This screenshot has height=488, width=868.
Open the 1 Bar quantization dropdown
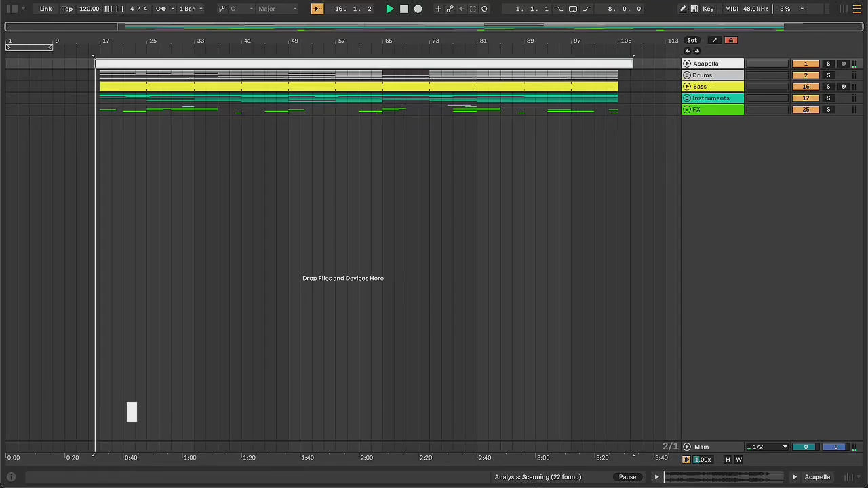point(191,9)
